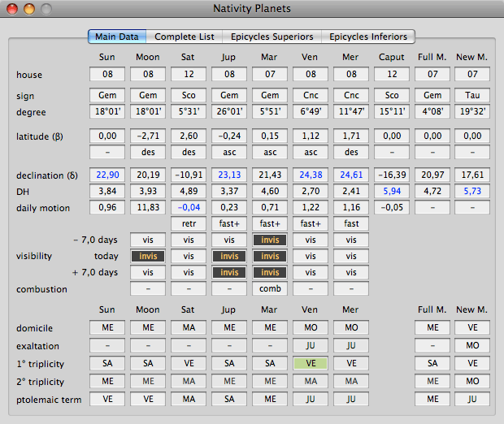Click New Moon declination value 17,61
Viewport: 504px width, 424px height.
(472, 175)
